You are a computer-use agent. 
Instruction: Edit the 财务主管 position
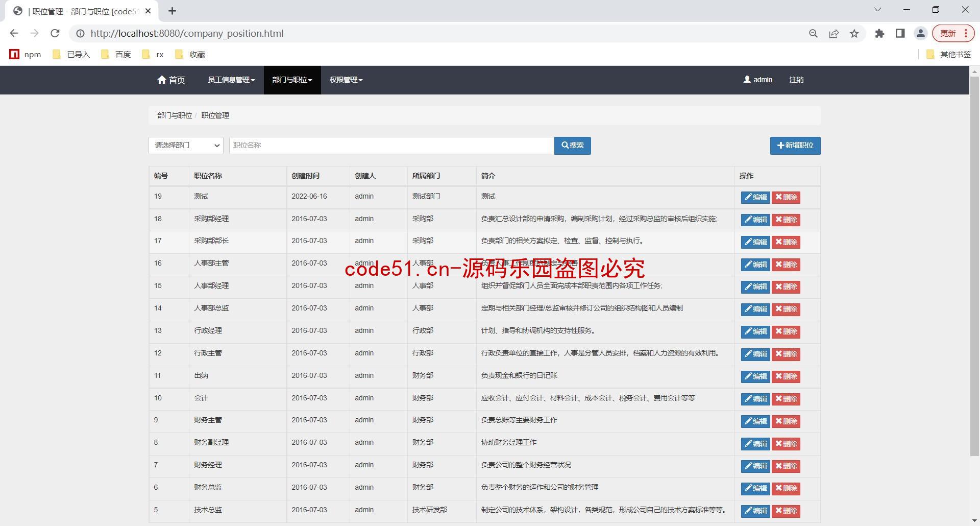point(755,421)
